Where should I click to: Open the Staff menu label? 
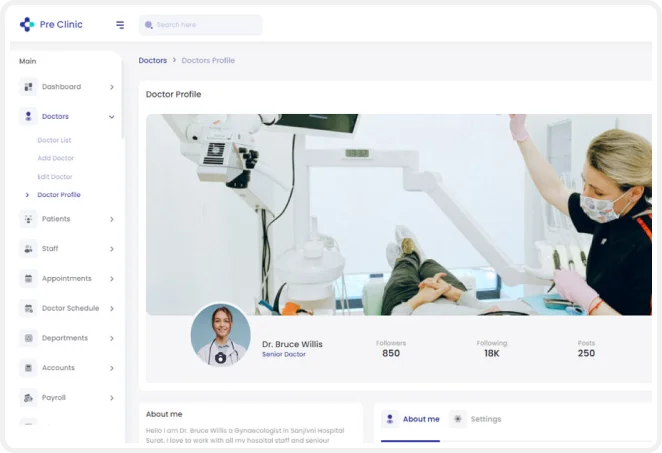(x=50, y=249)
